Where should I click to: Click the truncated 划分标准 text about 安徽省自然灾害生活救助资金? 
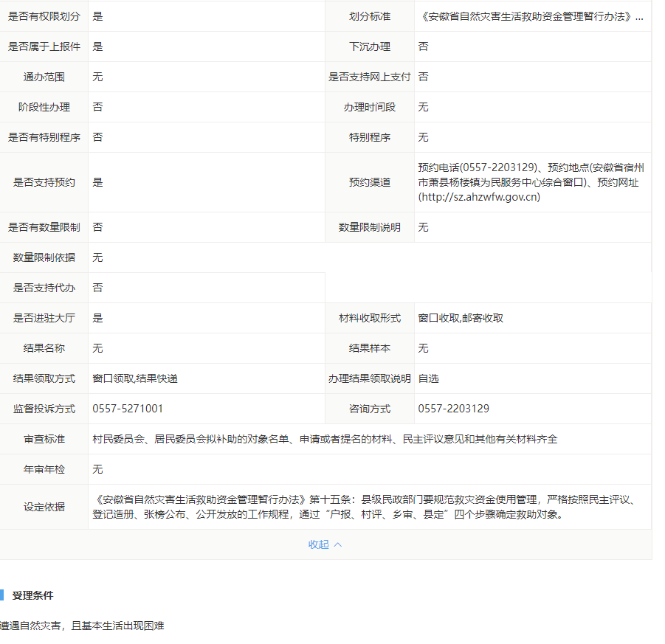tap(531, 16)
